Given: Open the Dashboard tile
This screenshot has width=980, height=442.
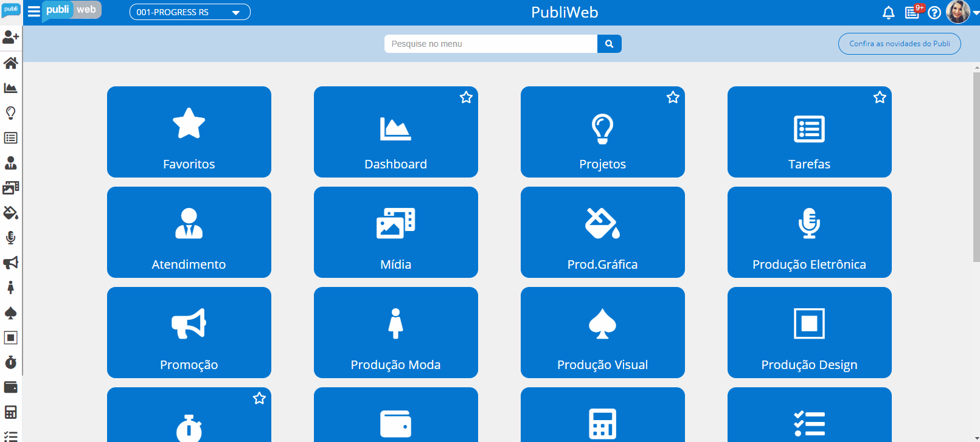Looking at the screenshot, I should [x=396, y=132].
